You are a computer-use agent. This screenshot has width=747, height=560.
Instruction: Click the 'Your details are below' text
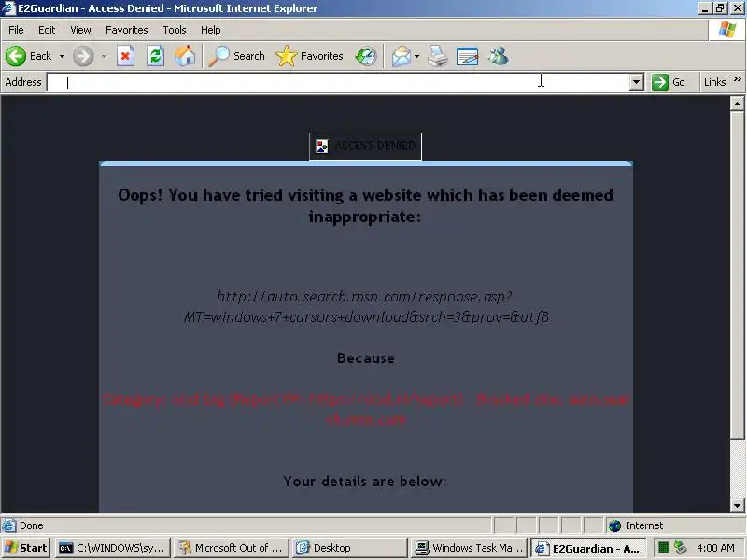click(x=365, y=482)
